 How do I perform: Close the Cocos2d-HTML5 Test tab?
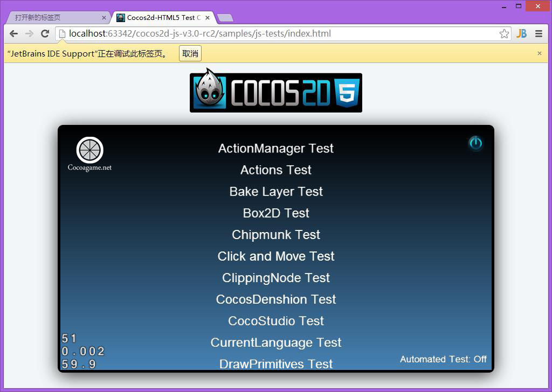(208, 18)
